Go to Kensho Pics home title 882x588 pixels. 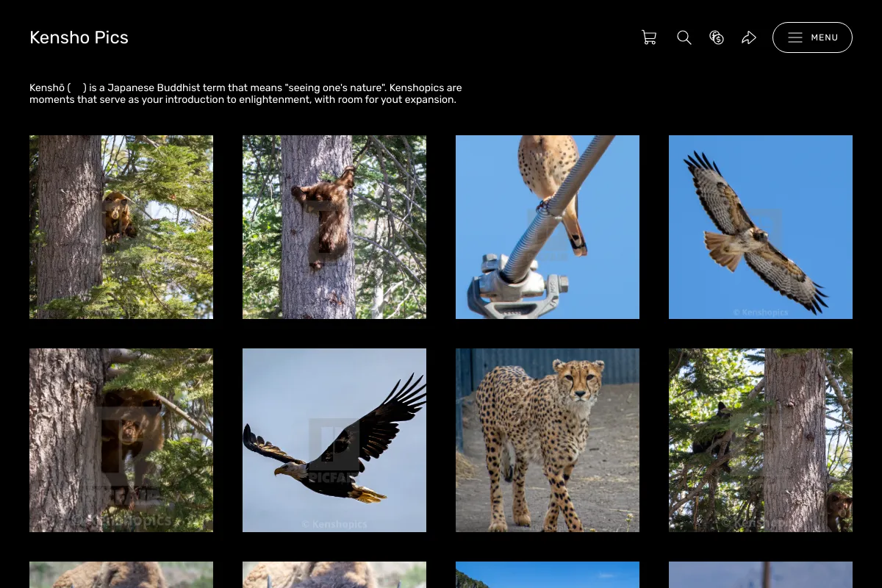click(79, 37)
